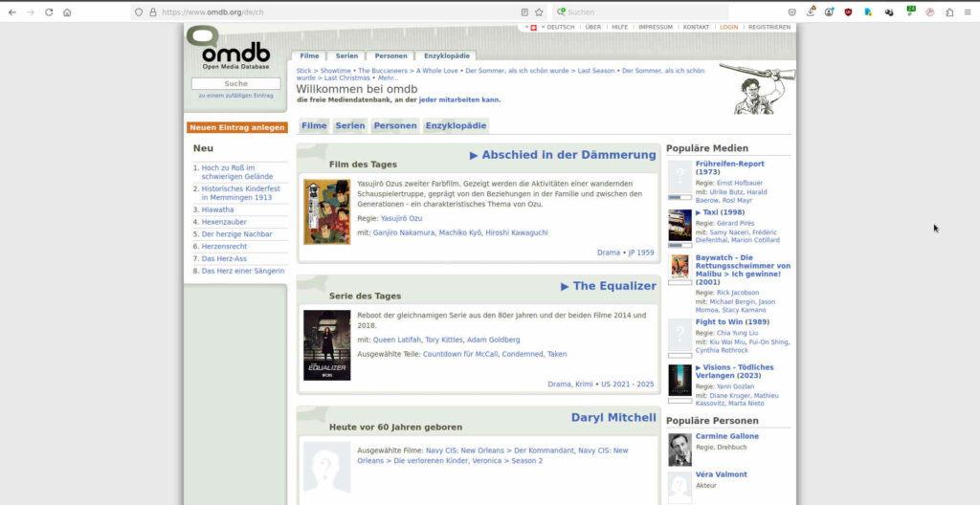
Task: Open the browser hamburger menu
Action: point(968,11)
